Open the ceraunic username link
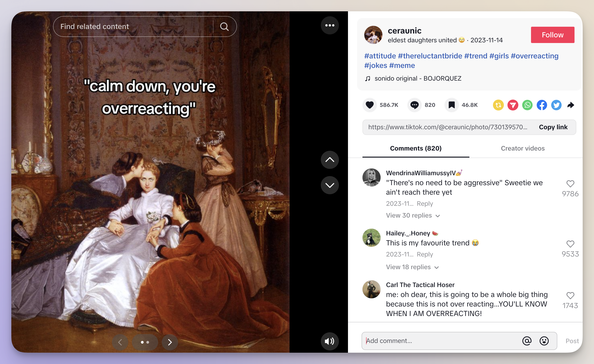 tap(405, 31)
